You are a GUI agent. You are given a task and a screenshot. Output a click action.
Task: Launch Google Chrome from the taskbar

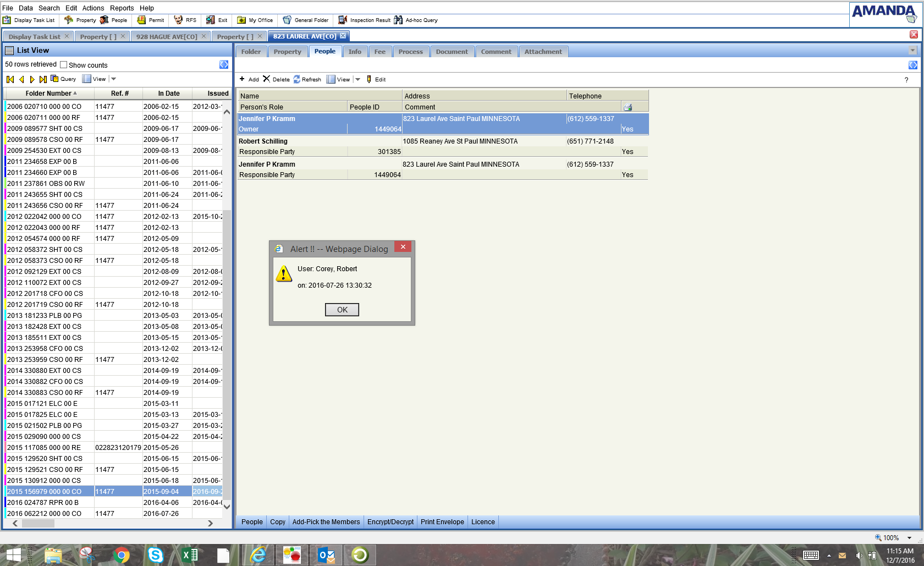click(x=121, y=555)
